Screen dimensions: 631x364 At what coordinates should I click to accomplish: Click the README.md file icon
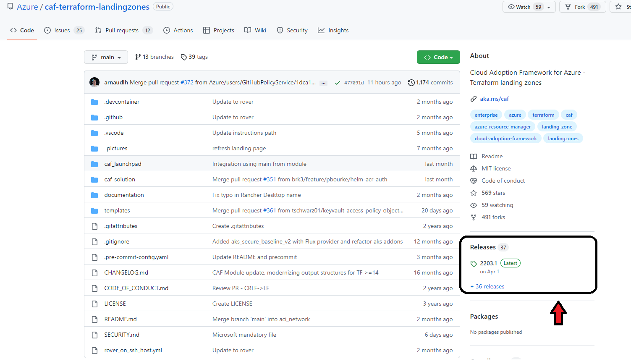pos(94,319)
